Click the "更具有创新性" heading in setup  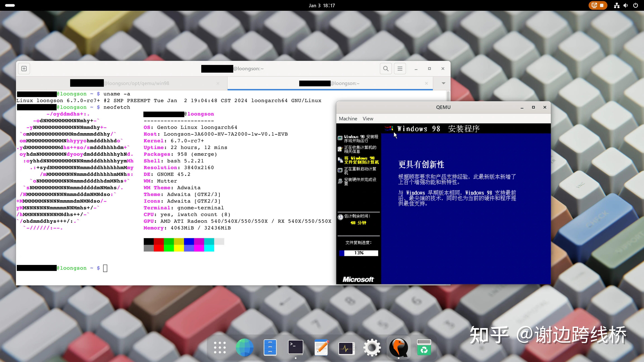[x=421, y=164]
